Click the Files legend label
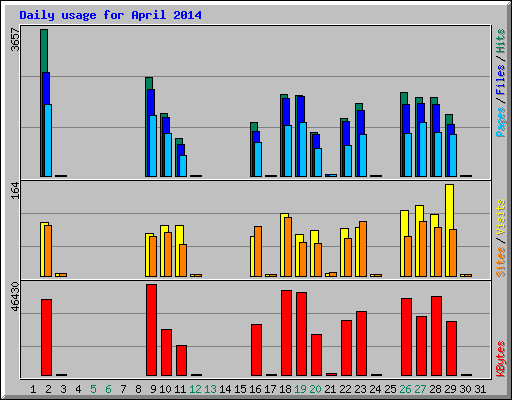The height and width of the screenshot is (400, 512). [501, 80]
